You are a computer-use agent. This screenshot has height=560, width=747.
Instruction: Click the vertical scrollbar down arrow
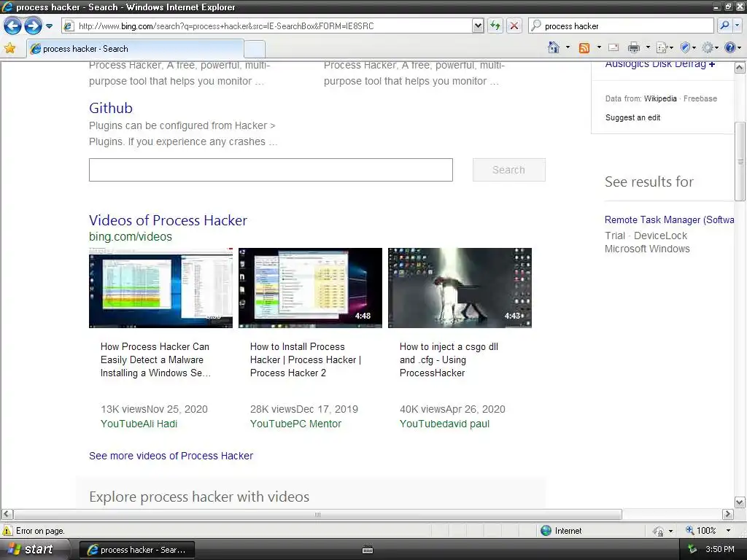(x=740, y=502)
